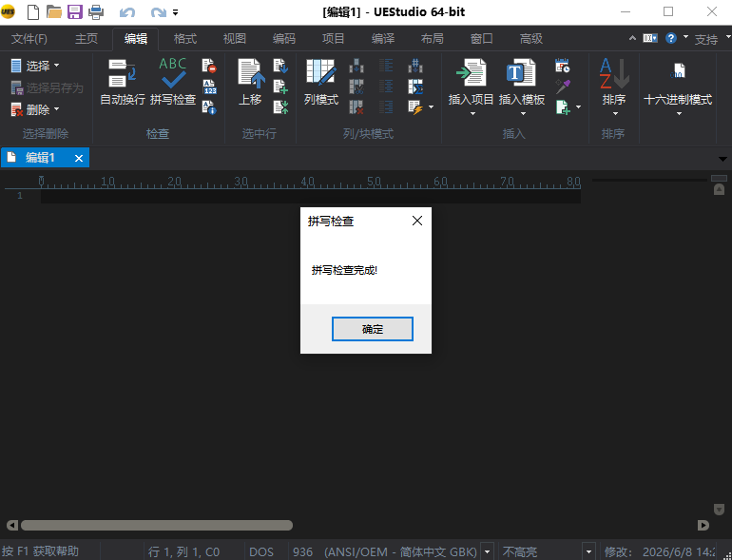This screenshot has height=560, width=732.
Task: Click the redo arrow icon
Action: [158, 12]
